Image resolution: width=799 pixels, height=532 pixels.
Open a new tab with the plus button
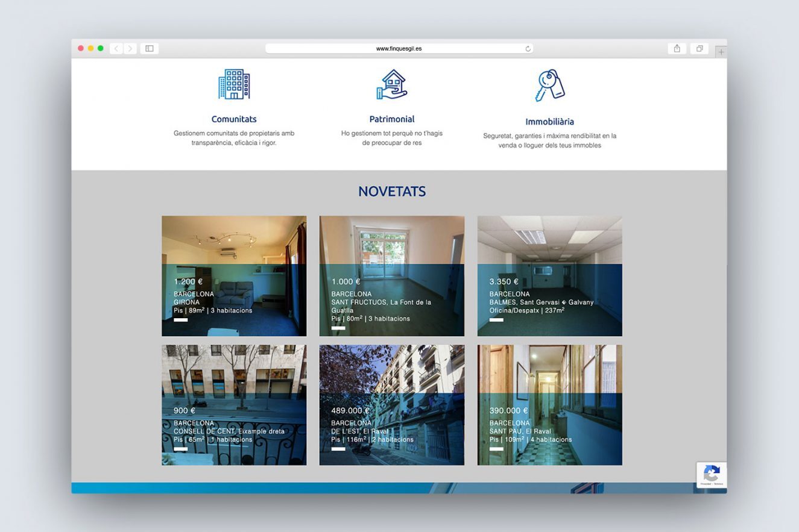click(721, 51)
